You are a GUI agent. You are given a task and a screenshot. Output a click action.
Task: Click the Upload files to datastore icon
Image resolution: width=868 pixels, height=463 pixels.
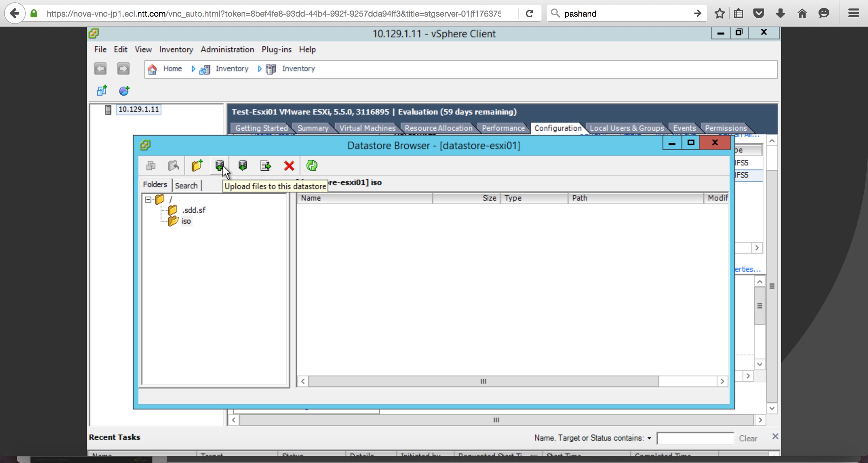[219, 165]
